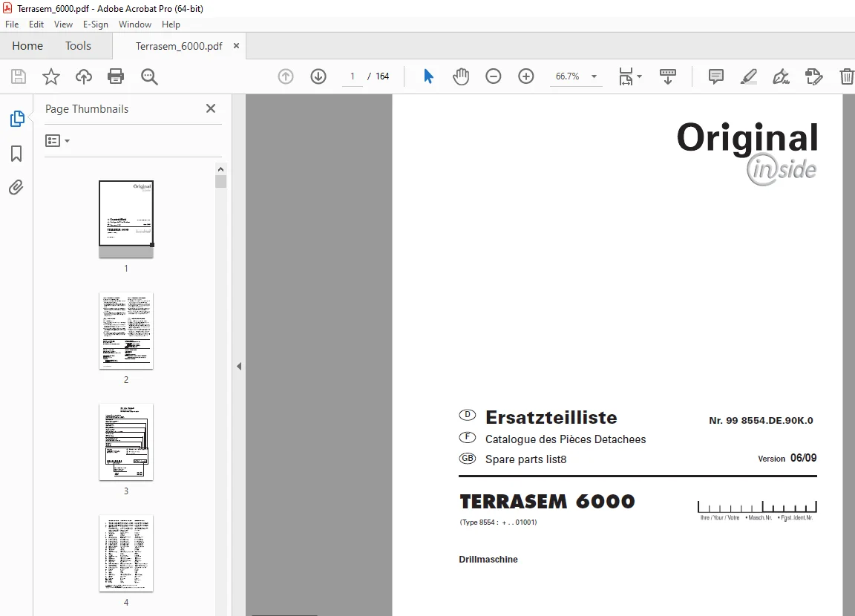Go to previous page arrow
This screenshot has width=855, height=616.
coord(286,76)
